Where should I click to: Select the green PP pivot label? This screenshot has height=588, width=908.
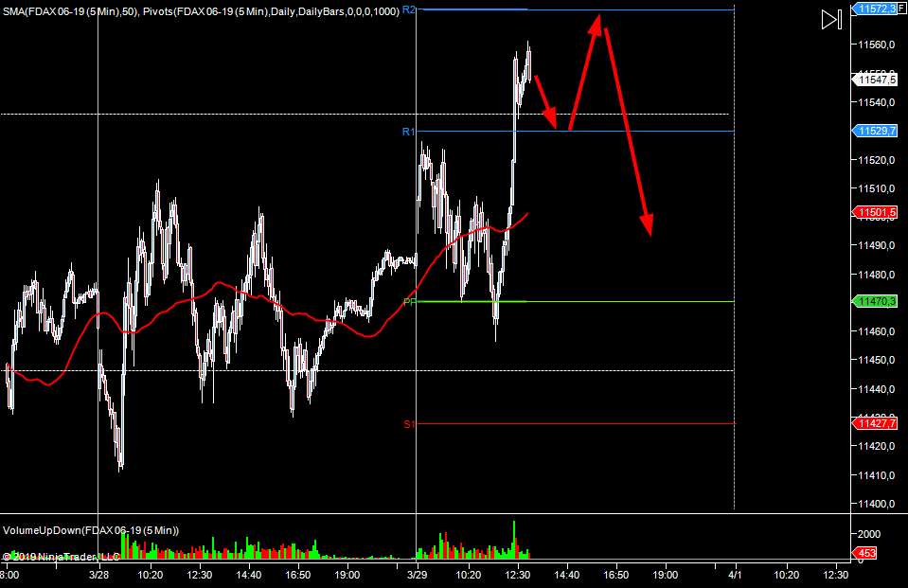point(409,302)
